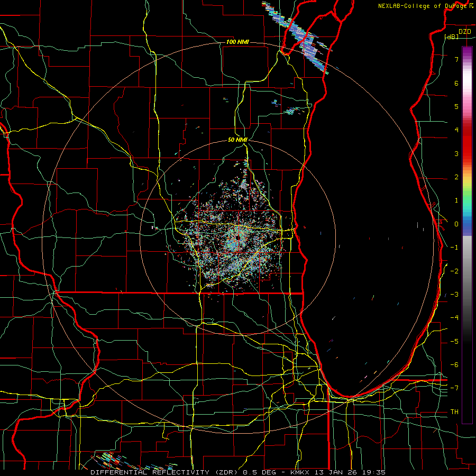Image resolution: width=476 pixels, height=476 pixels.
Task: Click the "[dB]" units label
Action: point(452,36)
